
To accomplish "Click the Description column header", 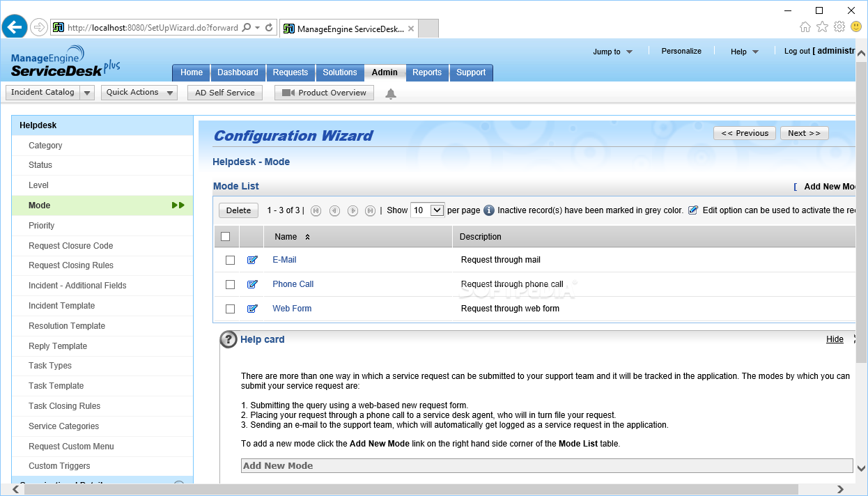I will coord(481,237).
